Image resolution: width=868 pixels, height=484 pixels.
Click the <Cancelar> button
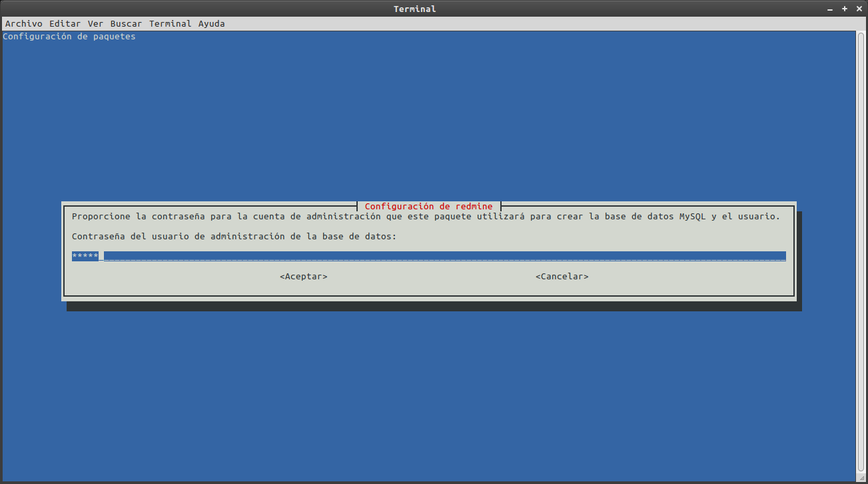pos(562,276)
